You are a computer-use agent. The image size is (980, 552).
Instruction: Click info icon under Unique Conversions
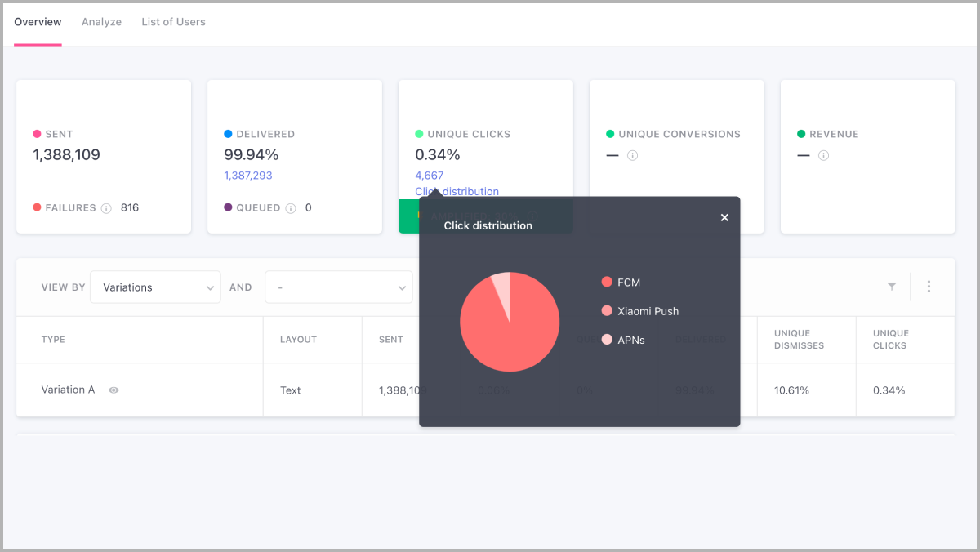point(632,155)
